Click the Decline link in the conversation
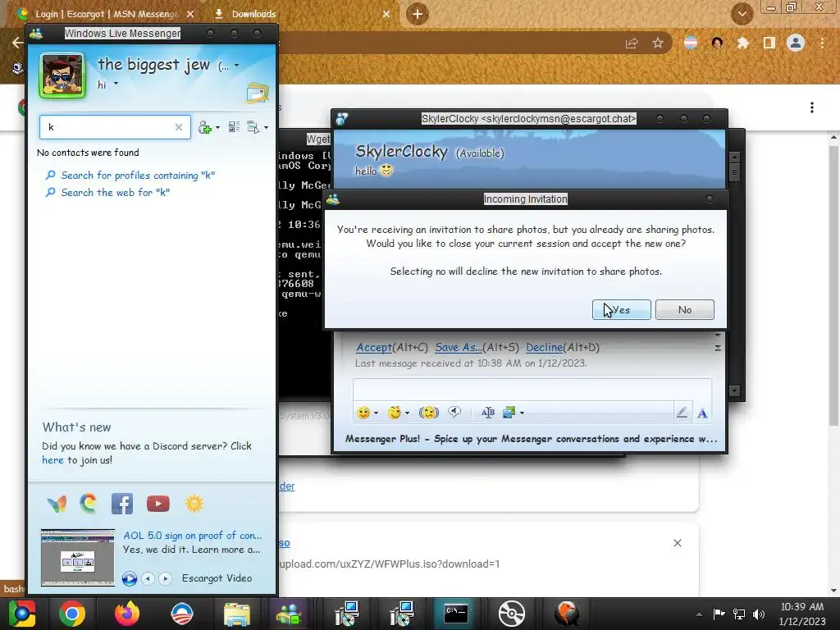Viewport: 840px width, 630px height. point(545,347)
